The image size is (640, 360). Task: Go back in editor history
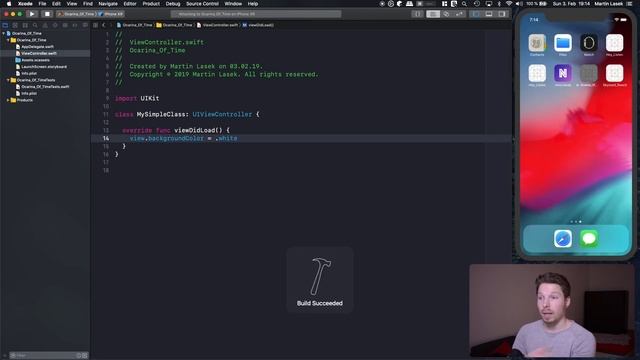tap(104, 25)
